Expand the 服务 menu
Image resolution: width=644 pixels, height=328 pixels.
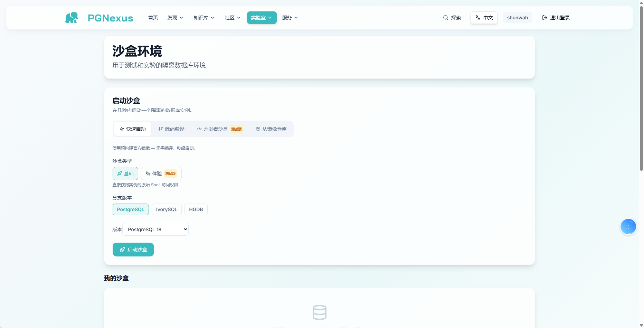[x=290, y=18]
